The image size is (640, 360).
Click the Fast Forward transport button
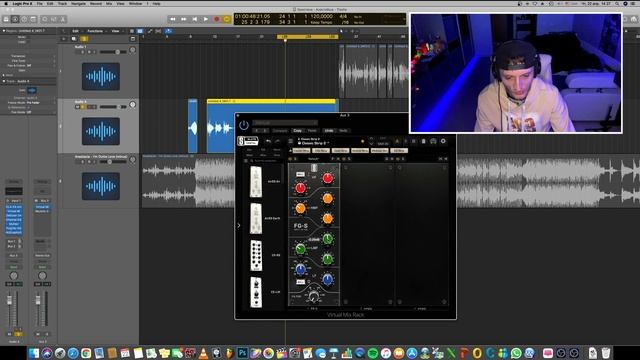coord(184,19)
